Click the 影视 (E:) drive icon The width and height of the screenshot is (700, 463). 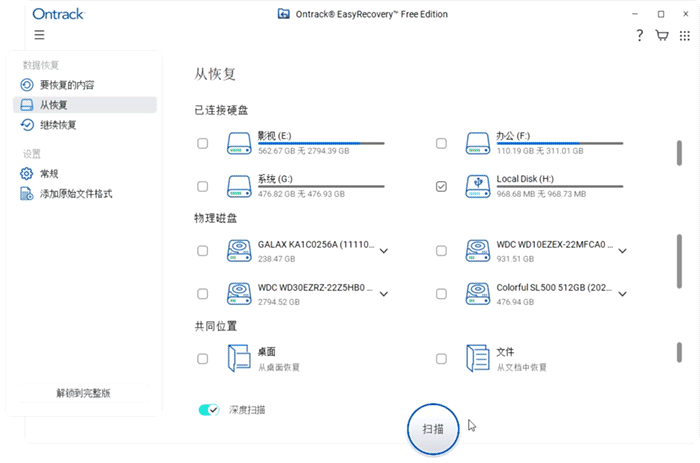[239, 143]
